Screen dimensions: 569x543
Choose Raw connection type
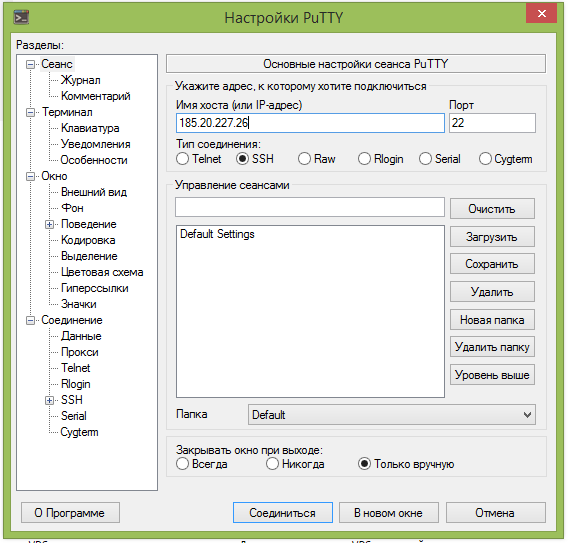[x=304, y=159]
